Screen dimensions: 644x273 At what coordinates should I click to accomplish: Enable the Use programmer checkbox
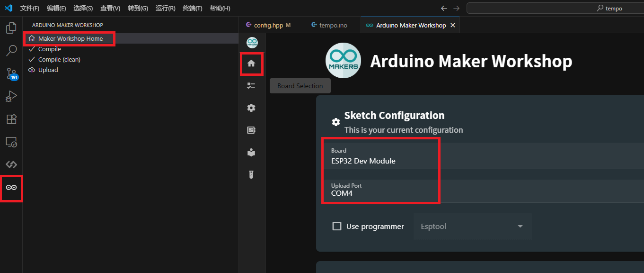pyautogui.click(x=337, y=227)
